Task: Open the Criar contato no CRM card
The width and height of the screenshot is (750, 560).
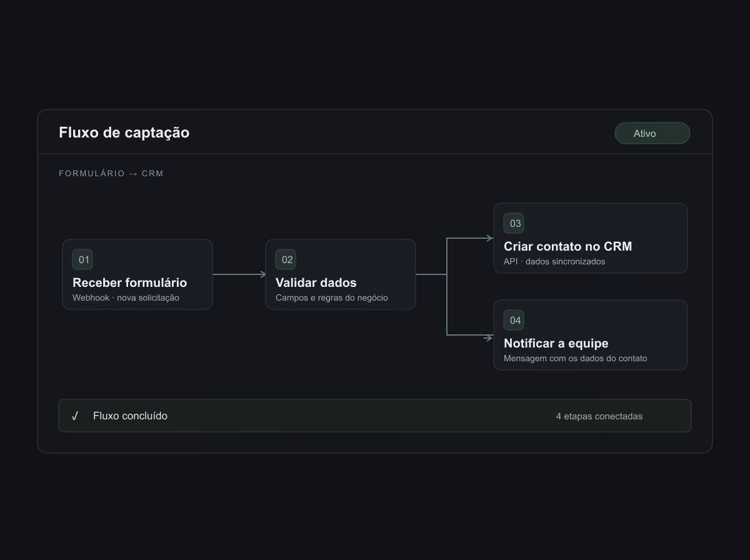Action: pyautogui.click(x=591, y=238)
